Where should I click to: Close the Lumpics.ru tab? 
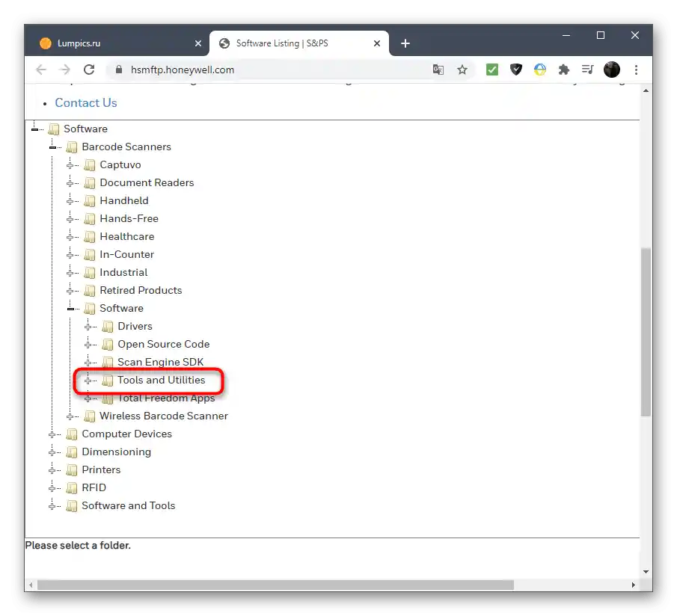(197, 43)
